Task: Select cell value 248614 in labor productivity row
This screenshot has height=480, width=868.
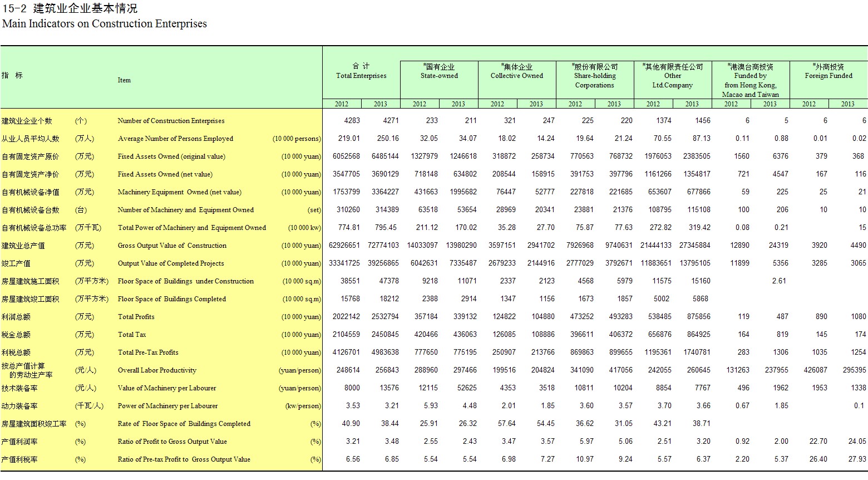Action: pos(348,370)
